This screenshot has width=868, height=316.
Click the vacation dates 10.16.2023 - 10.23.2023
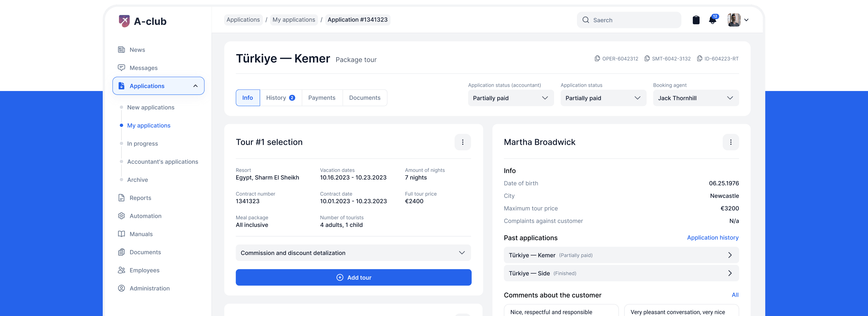pos(353,178)
